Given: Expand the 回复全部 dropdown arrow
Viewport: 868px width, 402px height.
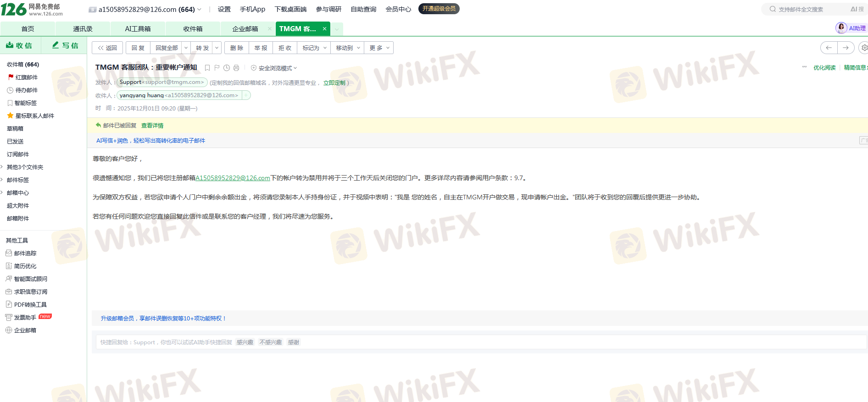Looking at the screenshot, I should pos(186,48).
